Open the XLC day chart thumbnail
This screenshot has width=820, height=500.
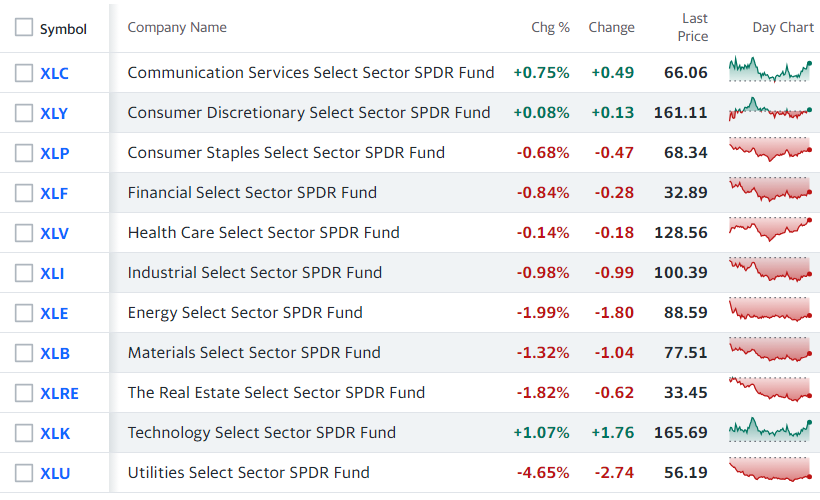click(770, 72)
